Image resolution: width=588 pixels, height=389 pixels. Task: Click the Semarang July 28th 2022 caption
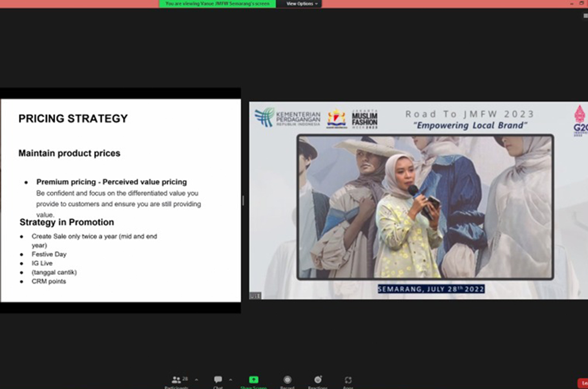point(431,289)
